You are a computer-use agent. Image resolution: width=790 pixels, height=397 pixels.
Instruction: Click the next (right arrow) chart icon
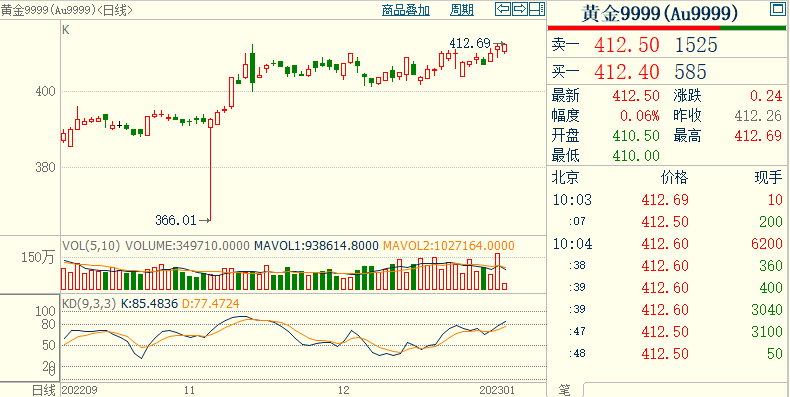[520, 9]
